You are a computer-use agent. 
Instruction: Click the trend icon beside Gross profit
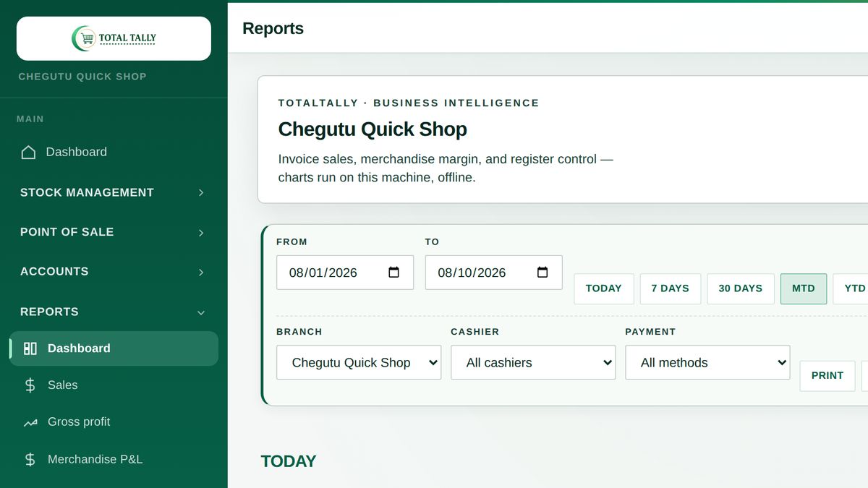tap(30, 422)
